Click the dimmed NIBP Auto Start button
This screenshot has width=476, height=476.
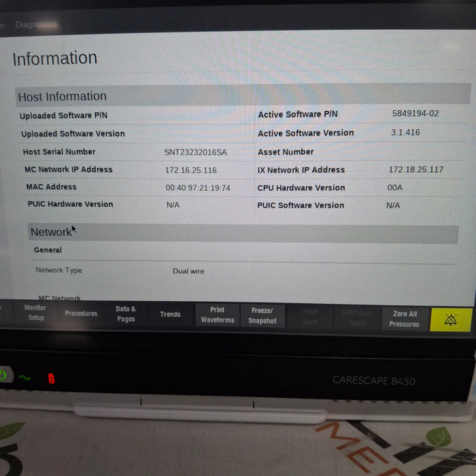click(x=357, y=318)
